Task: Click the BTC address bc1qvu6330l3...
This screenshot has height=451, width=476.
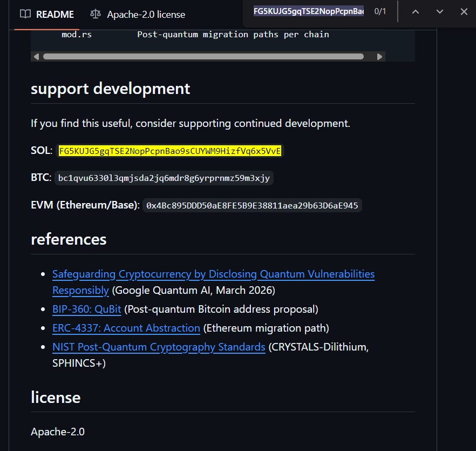Action: (x=164, y=178)
